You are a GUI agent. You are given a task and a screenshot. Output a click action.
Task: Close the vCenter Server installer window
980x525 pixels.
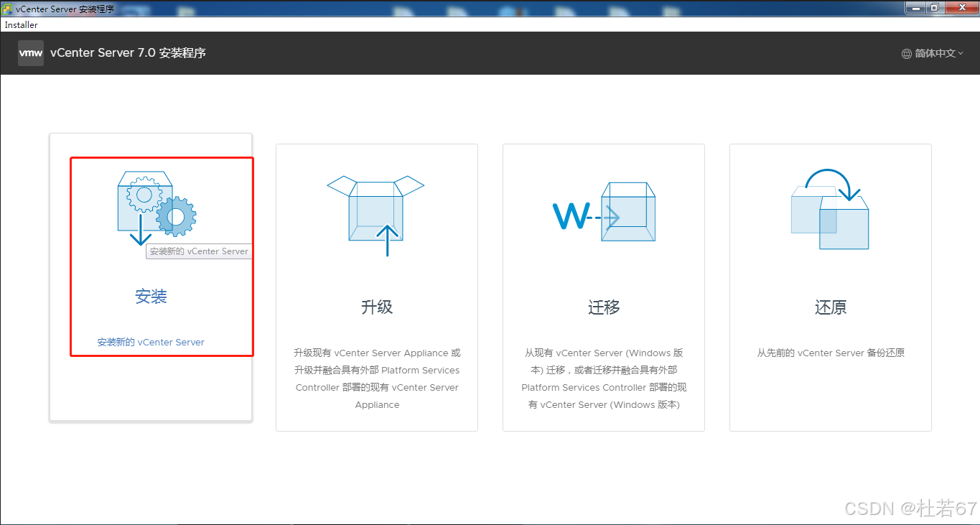click(961, 7)
